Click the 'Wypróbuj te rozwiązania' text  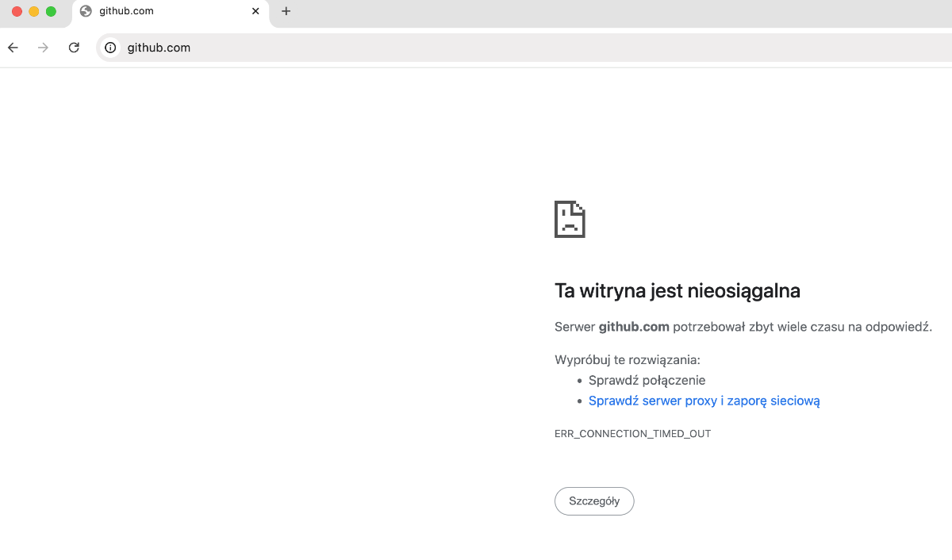[x=627, y=359]
